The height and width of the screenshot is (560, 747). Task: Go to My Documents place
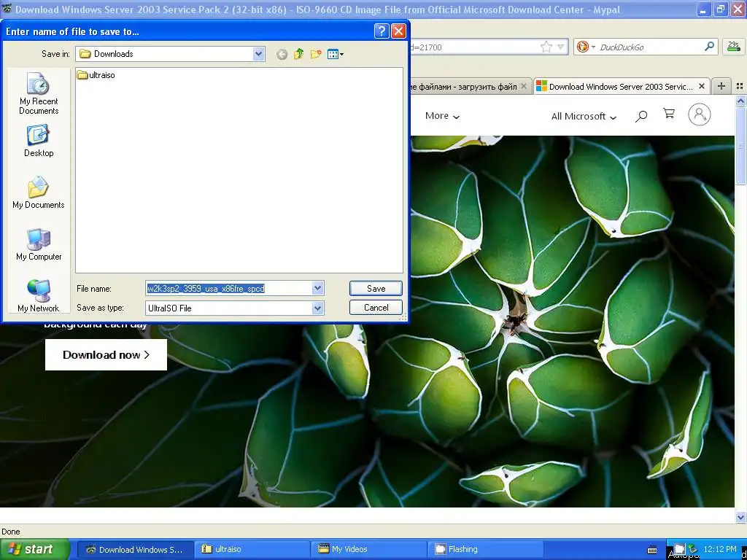coord(39,192)
